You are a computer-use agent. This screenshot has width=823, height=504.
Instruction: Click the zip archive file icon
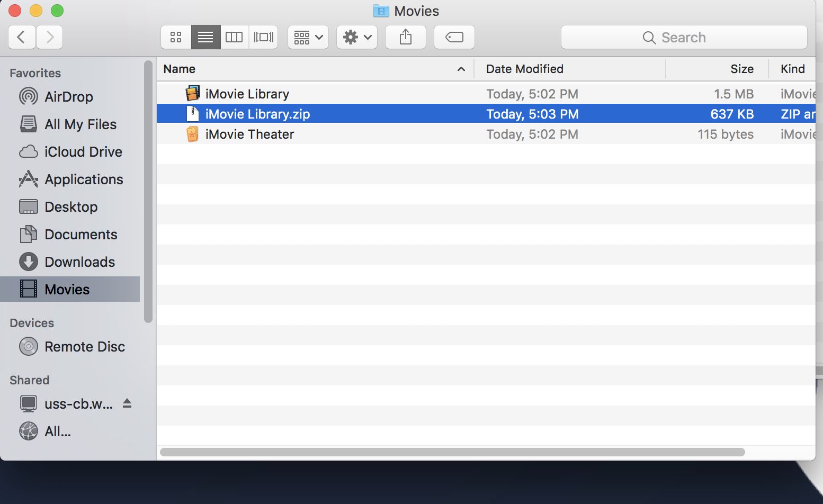coord(193,114)
